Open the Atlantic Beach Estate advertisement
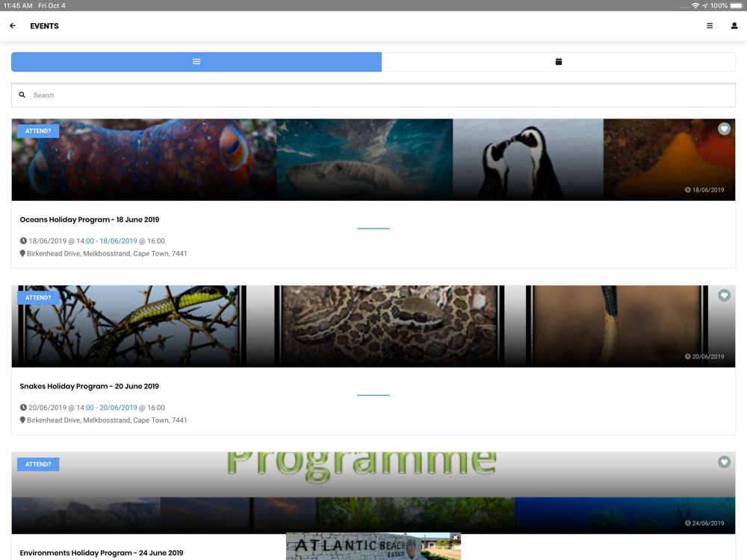This screenshot has width=747, height=560. click(373, 547)
